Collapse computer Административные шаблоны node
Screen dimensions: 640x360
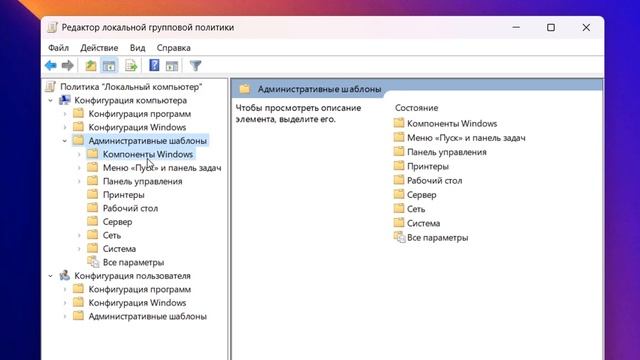(x=64, y=141)
